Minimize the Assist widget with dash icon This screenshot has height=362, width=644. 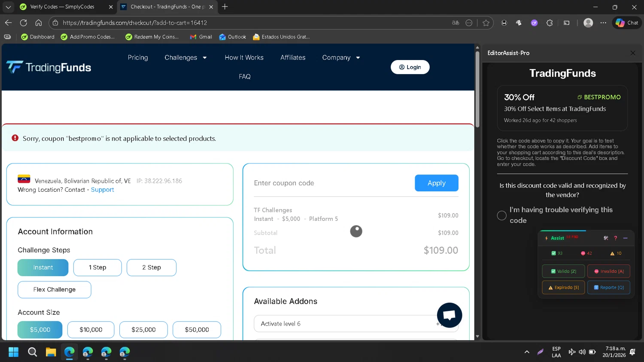click(625, 238)
